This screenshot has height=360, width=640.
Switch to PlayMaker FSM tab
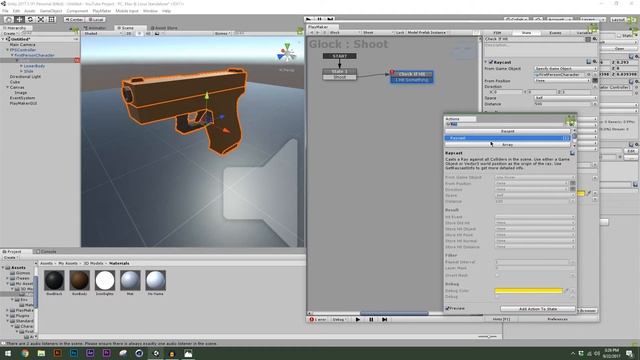pos(497,33)
